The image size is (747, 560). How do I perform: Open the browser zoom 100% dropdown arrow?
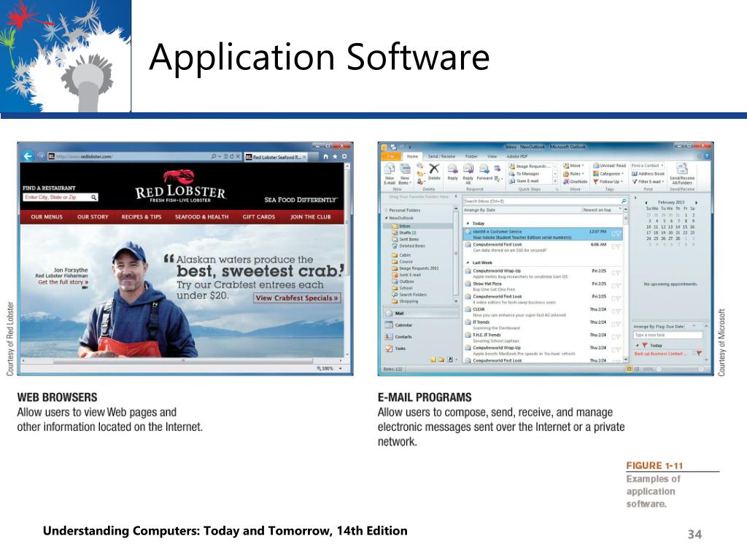coord(340,368)
